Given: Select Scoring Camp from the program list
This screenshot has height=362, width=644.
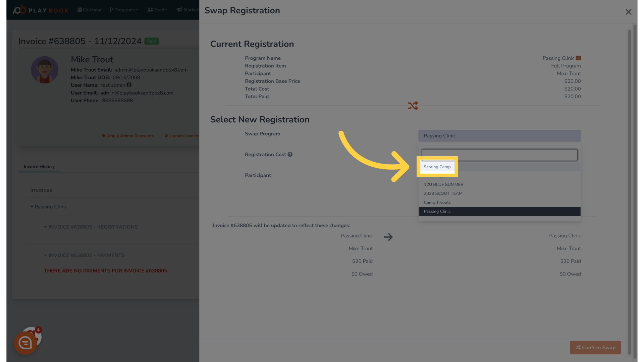Looking at the screenshot, I should 437,167.
